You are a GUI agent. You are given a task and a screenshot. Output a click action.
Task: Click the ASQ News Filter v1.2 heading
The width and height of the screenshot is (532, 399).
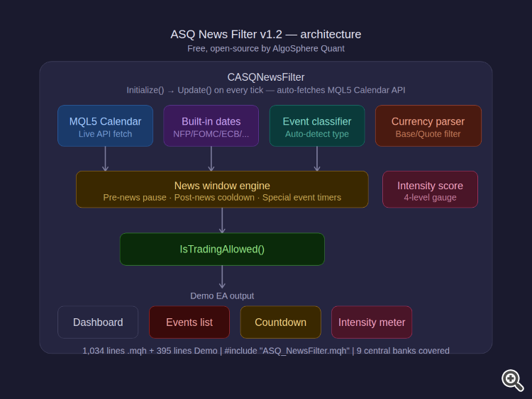[266, 34]
